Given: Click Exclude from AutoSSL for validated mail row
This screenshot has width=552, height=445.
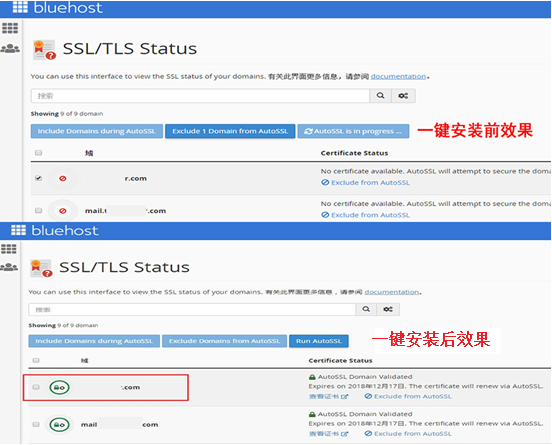Looking at the screenshot, I should coord(408,433).
